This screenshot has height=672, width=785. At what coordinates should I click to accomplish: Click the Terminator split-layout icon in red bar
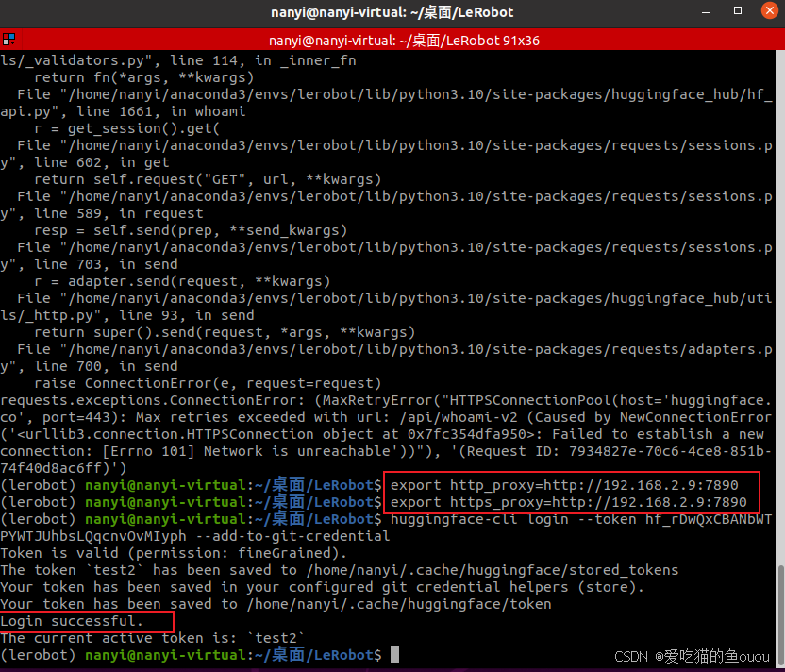click(x=9, y=39)
